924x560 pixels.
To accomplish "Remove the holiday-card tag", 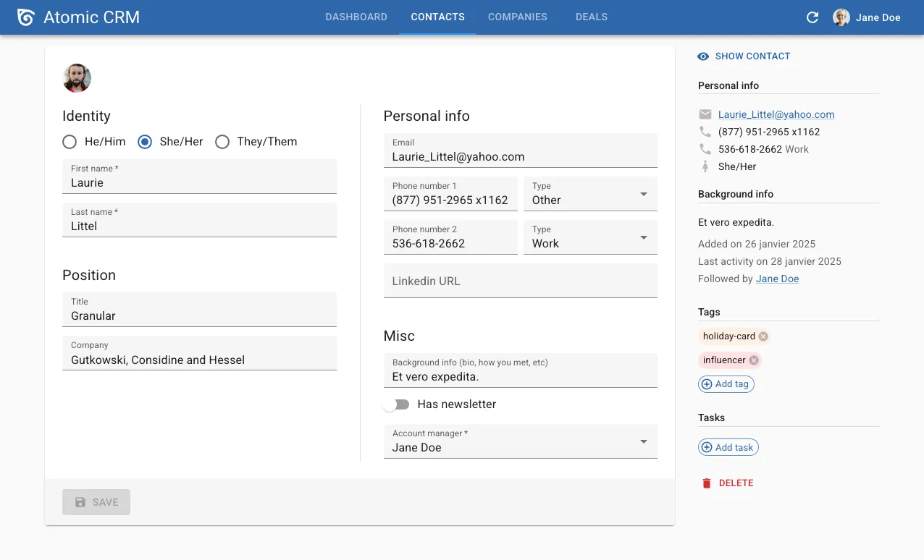I will (x=763, y=336).
